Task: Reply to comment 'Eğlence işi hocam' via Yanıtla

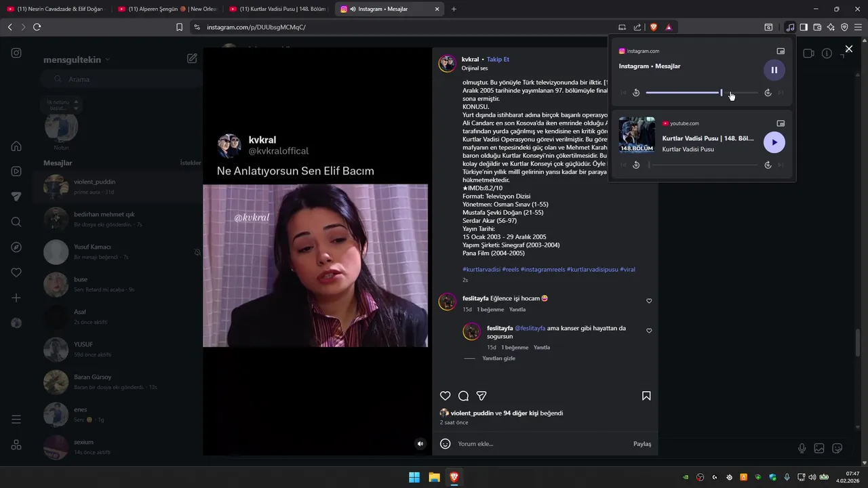Action: (517, 309)
